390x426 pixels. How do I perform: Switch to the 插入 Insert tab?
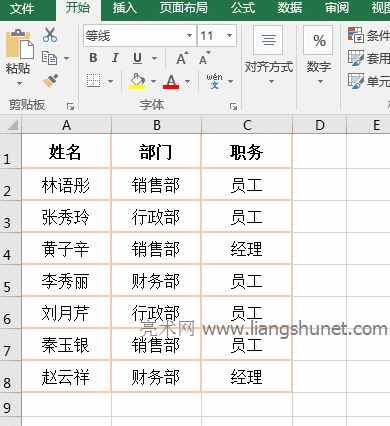point(125,8)
